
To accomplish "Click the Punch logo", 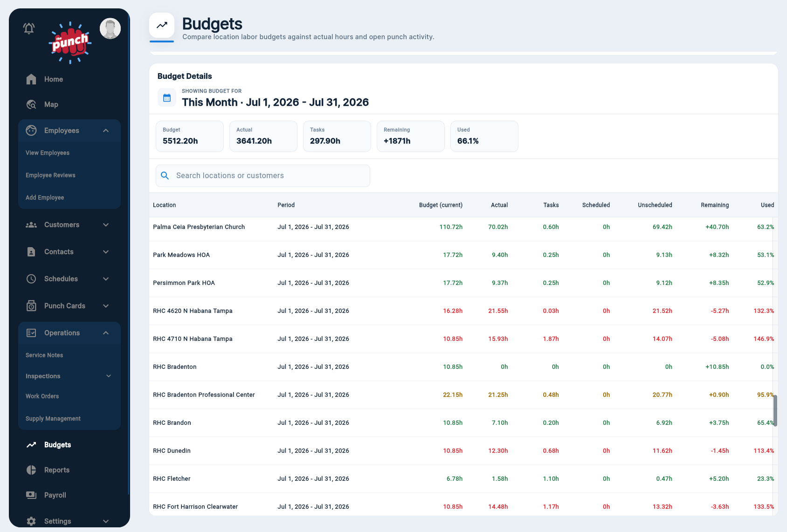I will click(x=70, y=42).
